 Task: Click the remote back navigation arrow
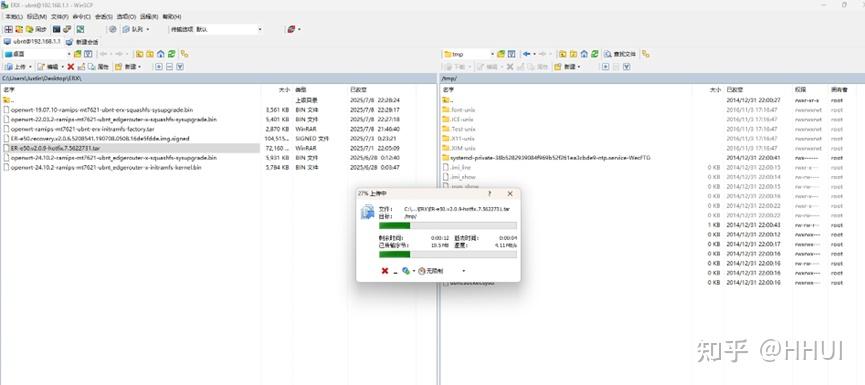[526, 54]
